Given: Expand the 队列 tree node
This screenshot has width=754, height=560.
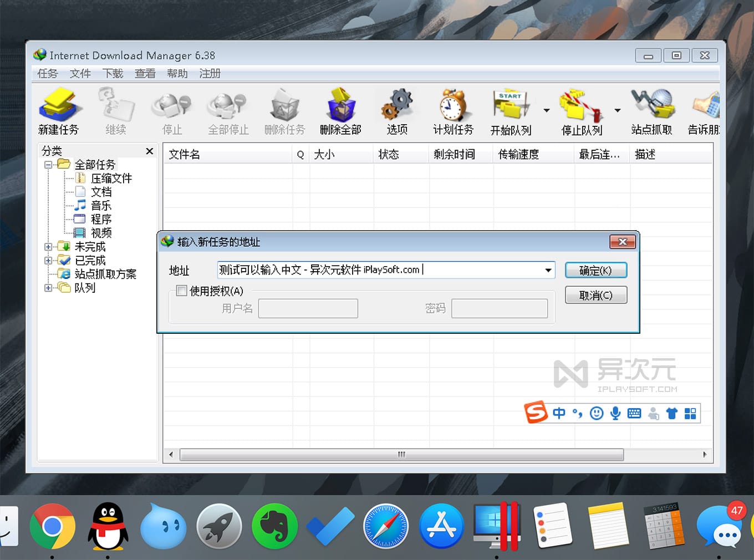Looking at the screenshot, I should click(x=48, y=287).
